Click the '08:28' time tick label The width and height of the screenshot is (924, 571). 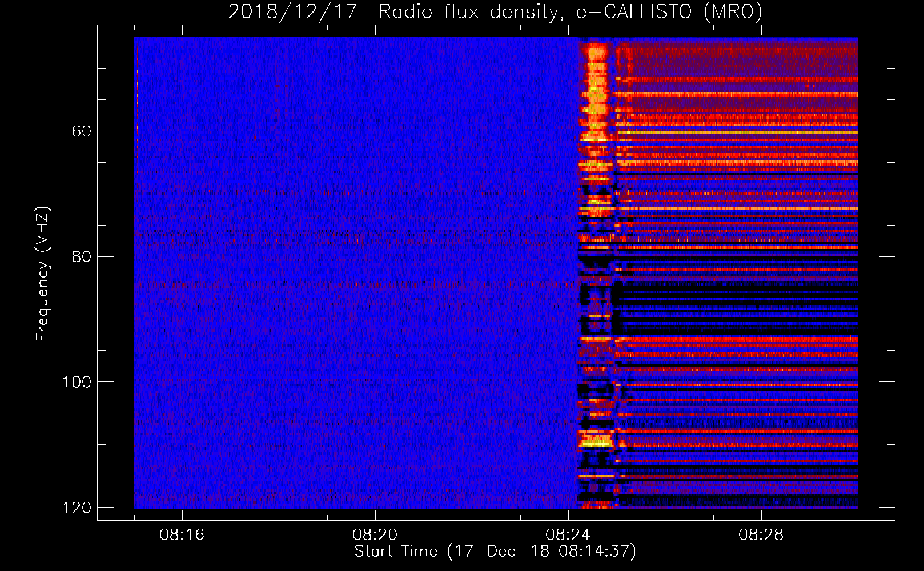[x=761, y=535]
